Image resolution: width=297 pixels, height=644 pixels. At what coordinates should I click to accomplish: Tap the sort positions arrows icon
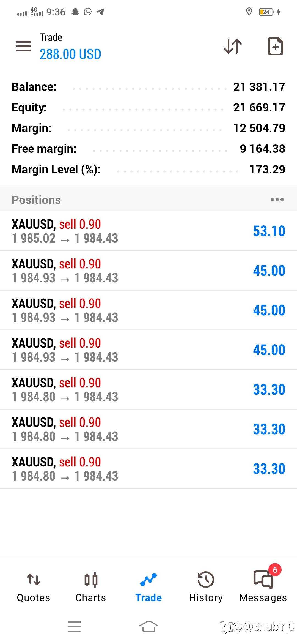pyautogui.click(x=233, y=46)
